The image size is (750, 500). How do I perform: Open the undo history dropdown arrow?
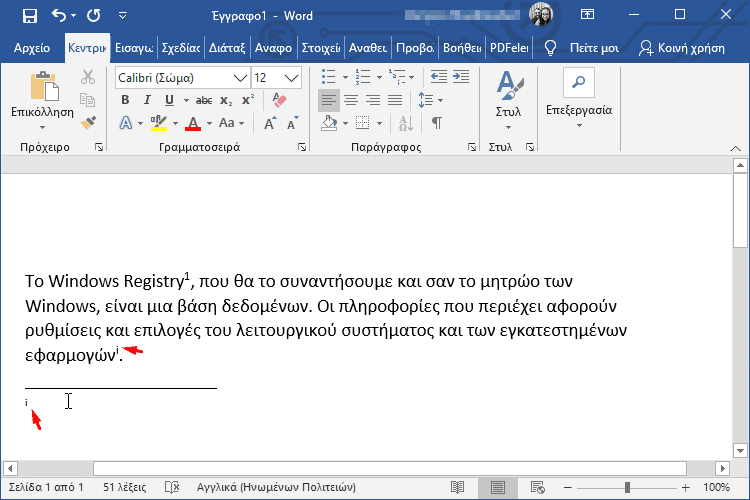pyautogui.click(x=73, y=16)
